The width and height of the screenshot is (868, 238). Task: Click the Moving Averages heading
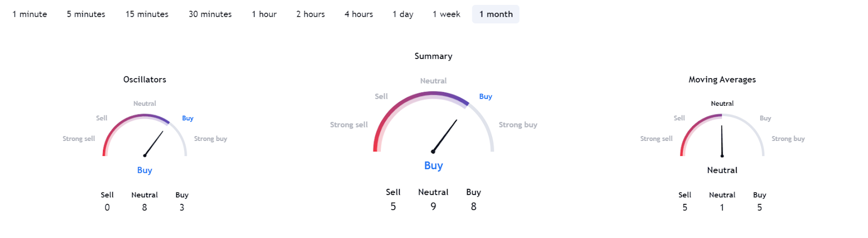722,79
